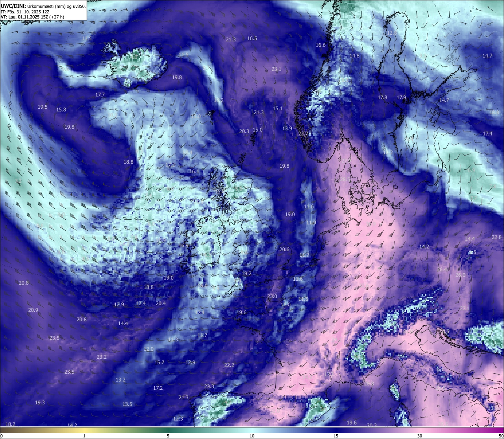Image resolution: width=504 pixels, height=439 pixels.
Task: Click the 22.8 value at the right edge
Action: (x=497, y=237)
